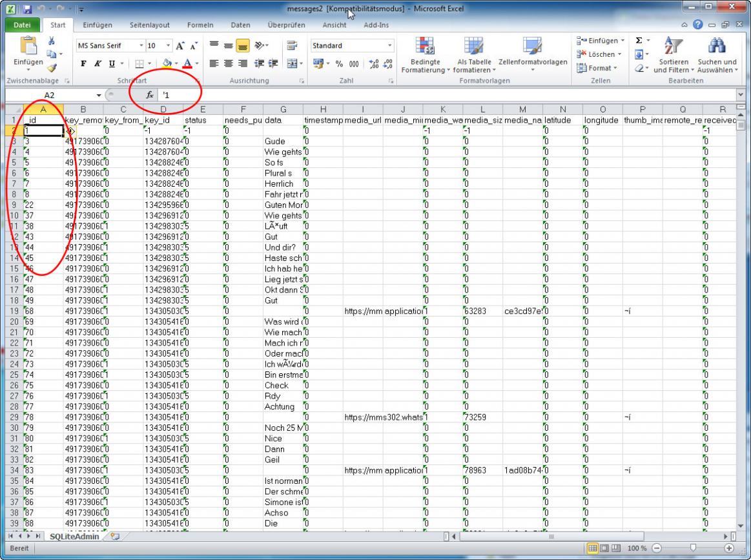Toggle highlighted bottom align button
This screenshot has width=751, height=560.
pos(243,45)
